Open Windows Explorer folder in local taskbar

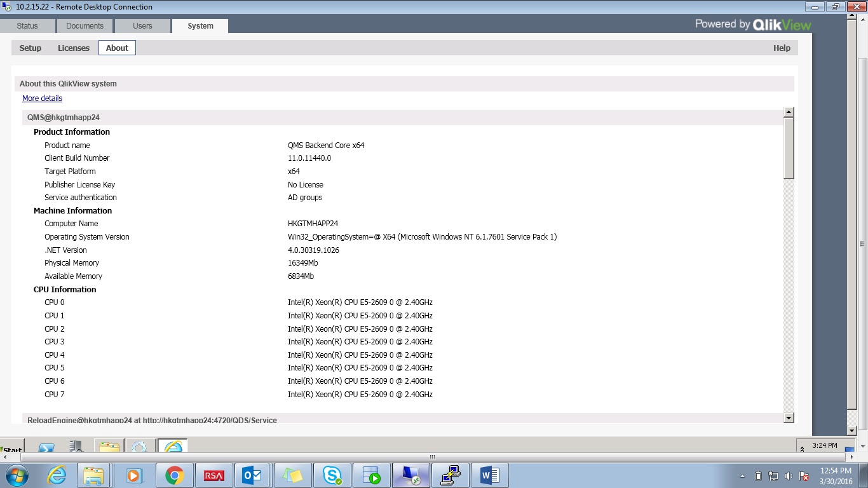point(93,475)
